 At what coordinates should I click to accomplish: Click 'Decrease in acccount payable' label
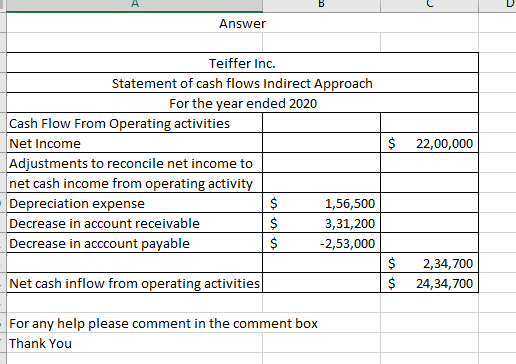[135, 243]
